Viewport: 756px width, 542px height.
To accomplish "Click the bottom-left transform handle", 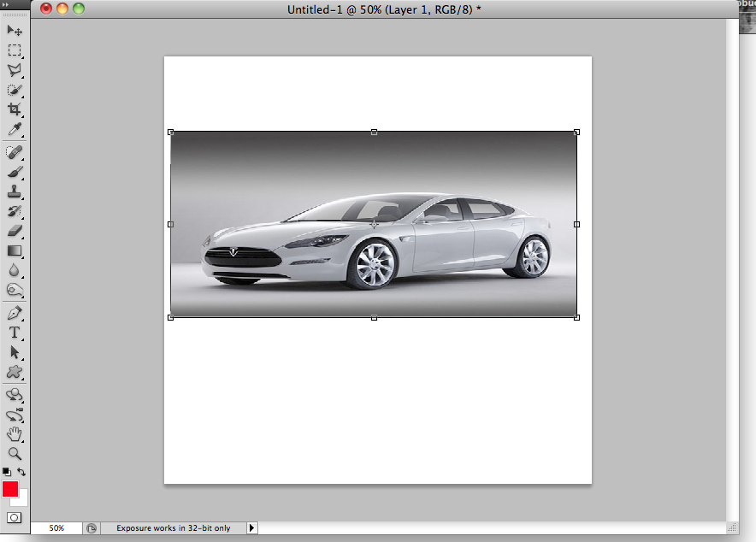I will pyautogui.click(x=170, y=317).
